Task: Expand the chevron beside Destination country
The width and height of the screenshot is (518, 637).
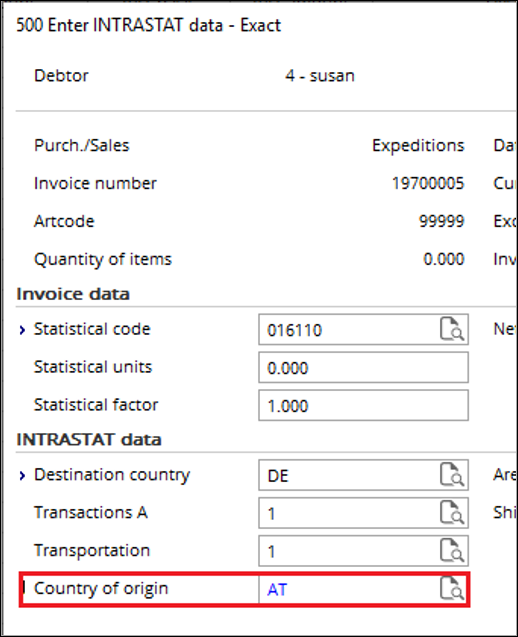Action: [22, 476]
